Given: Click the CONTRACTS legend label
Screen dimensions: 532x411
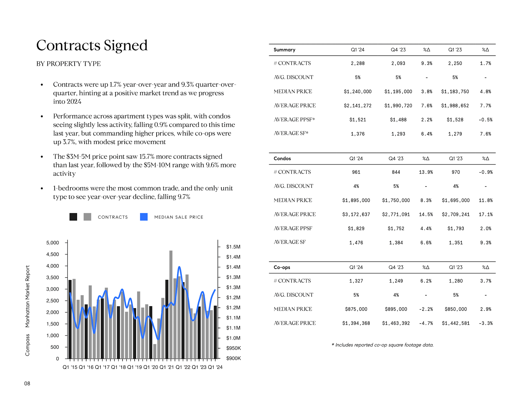Looking at the screenshot, I should (113, 217).
